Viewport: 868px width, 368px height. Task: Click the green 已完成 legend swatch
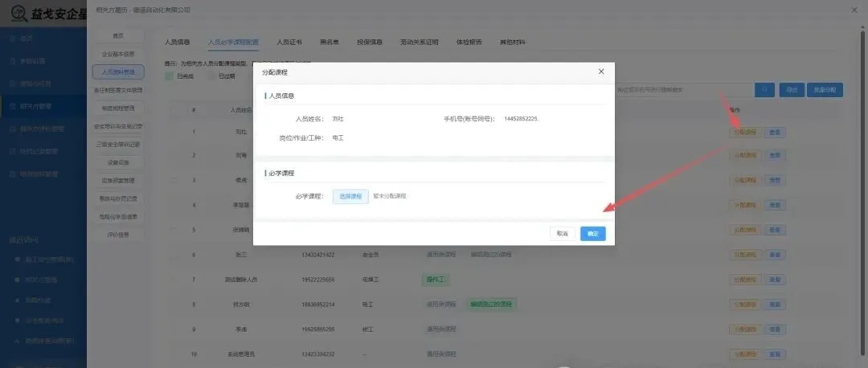169,76
